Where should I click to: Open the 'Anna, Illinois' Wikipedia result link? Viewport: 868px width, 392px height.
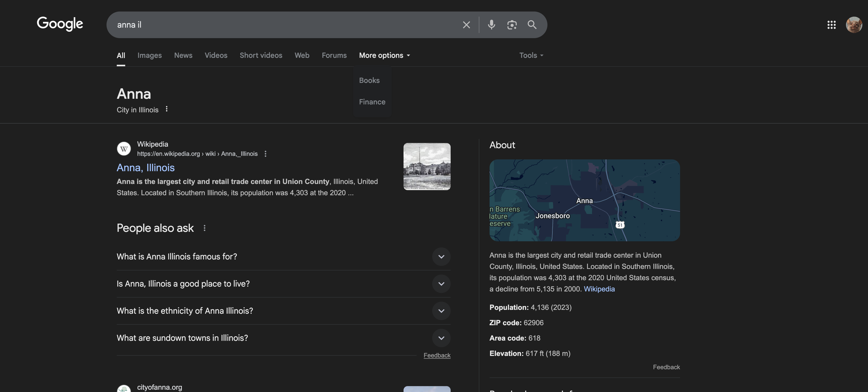pos(146,168)
